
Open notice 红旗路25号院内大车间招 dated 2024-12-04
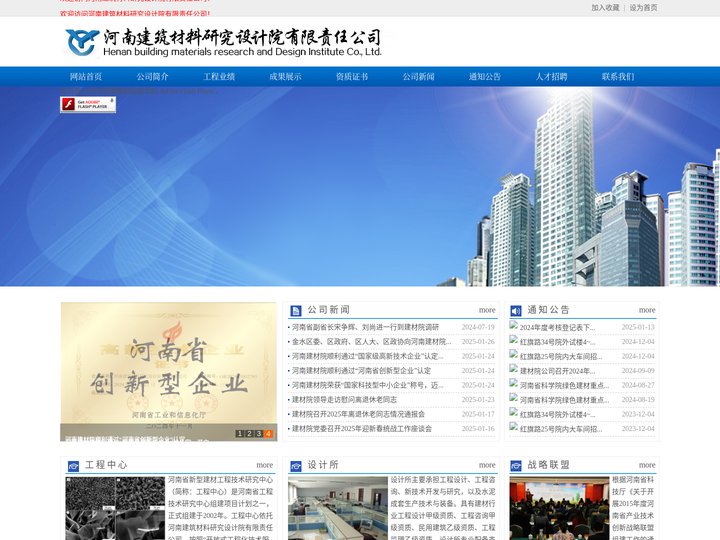561,356
